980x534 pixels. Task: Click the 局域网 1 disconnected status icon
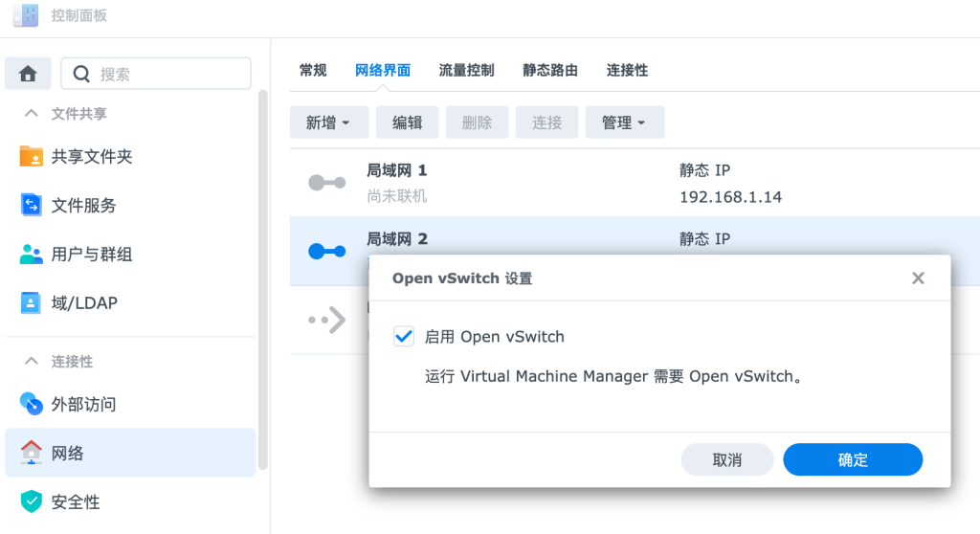click(x=327, y=183)
